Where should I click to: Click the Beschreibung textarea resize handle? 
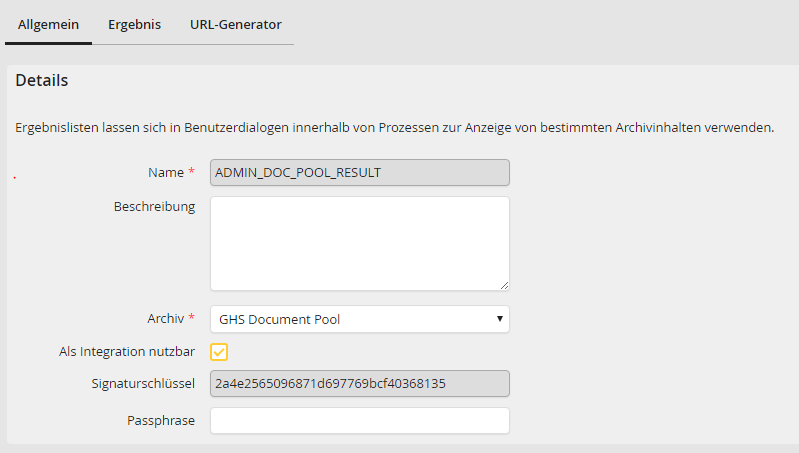coord(504,285)
